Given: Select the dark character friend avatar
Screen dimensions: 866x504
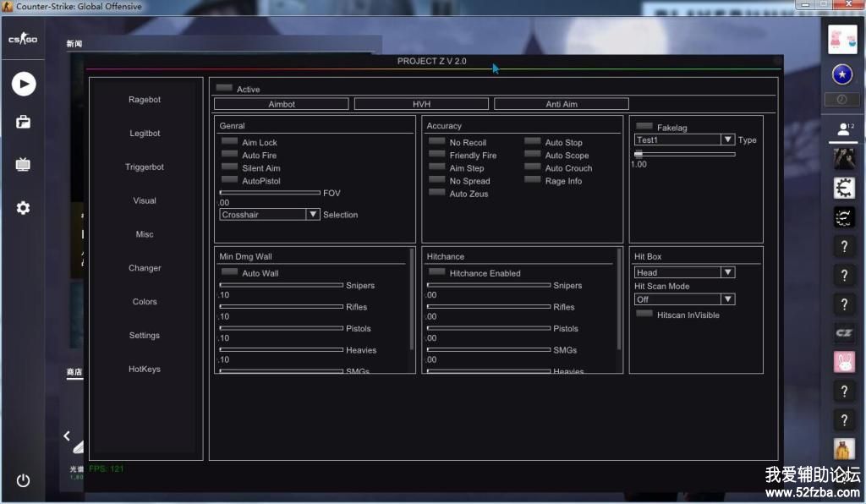Looking at the screenshot, I should (844, 159).
